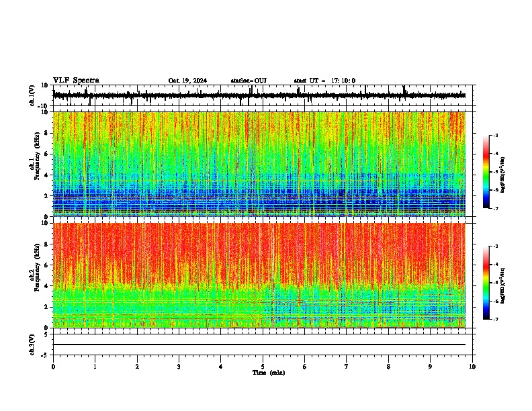Click the ch.1 spectrogram color scale bar
Viewport: 532px width, 411px height.
486,172
